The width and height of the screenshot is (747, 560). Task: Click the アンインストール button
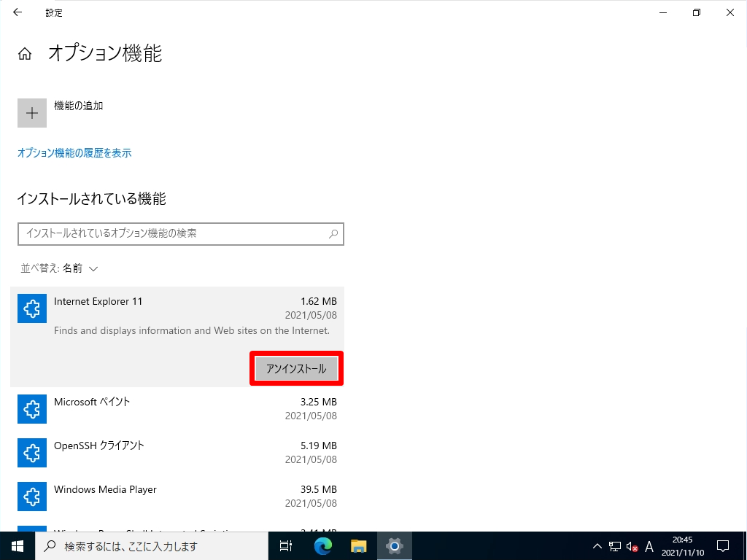click(x=296, y=368)
